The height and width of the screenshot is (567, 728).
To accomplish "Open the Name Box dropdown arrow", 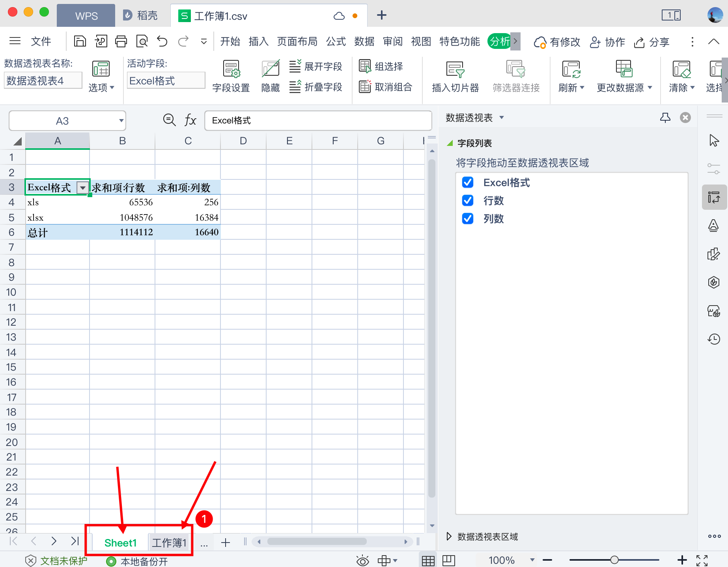I will click(x=121, y=121).
